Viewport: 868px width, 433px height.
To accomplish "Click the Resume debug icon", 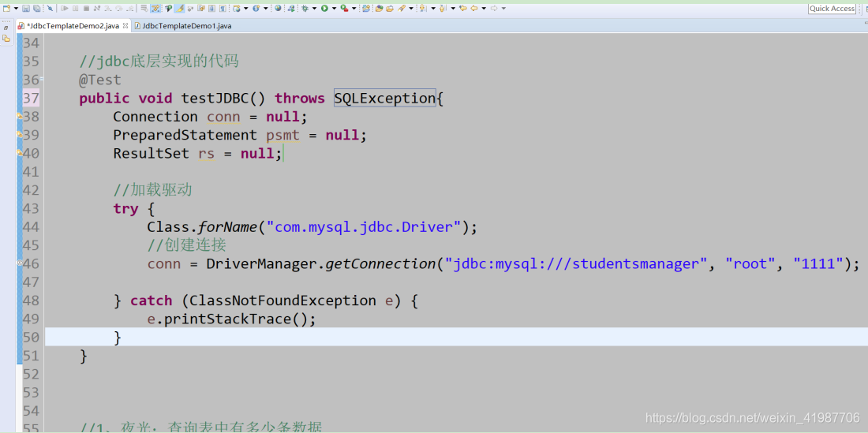I will (x=65, y=9).
